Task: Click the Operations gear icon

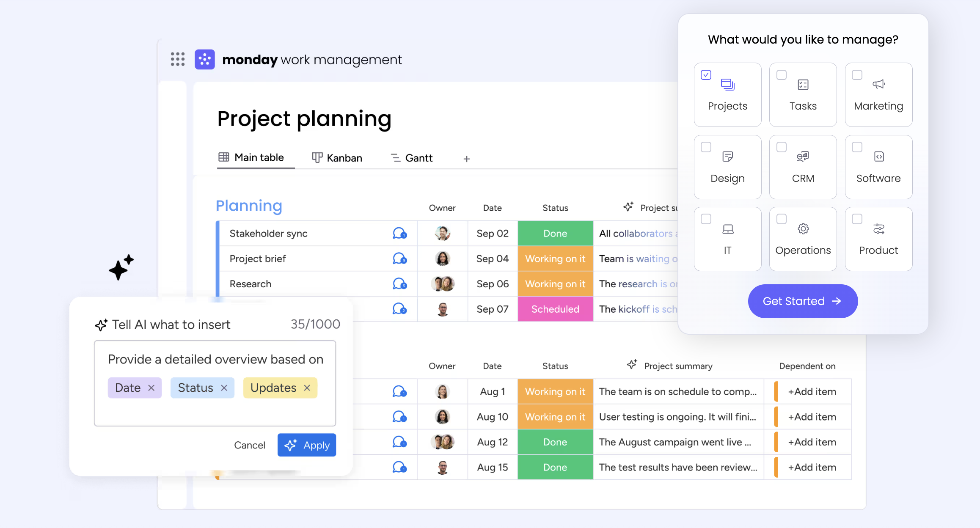Action: pos(803,229)
